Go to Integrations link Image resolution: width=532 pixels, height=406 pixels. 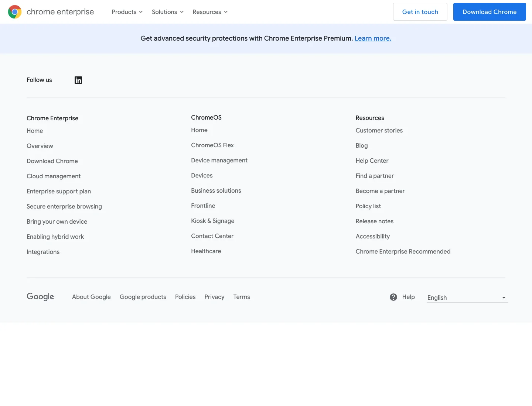coord(43,252)
